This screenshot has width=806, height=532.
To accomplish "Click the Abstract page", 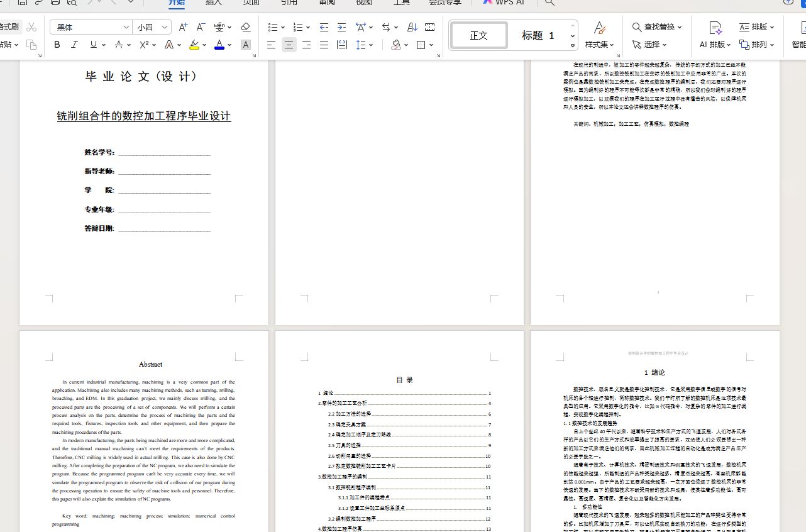I will point(144,431).
